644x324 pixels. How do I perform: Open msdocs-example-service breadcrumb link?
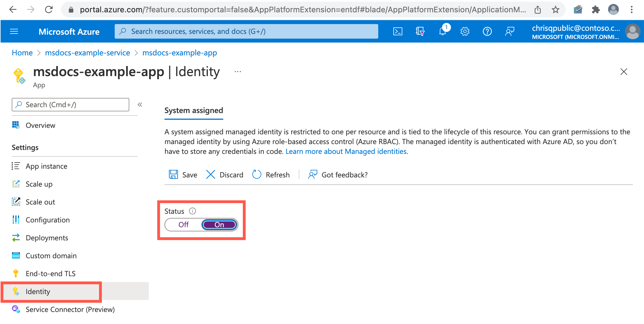[88, 53]
